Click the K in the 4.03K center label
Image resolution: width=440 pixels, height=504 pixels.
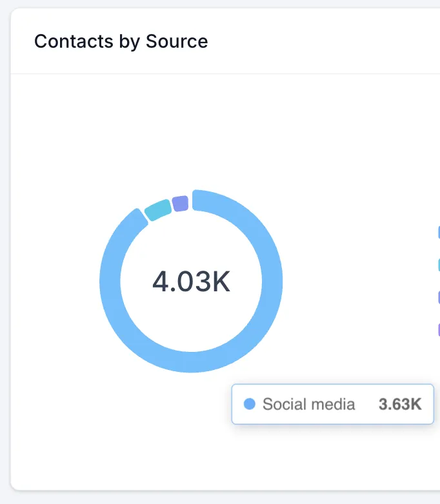coord(221,282)
